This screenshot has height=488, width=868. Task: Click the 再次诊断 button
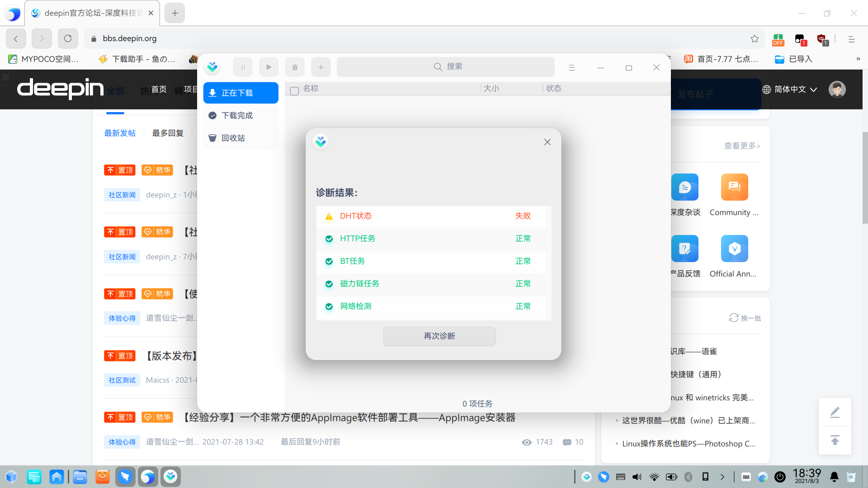point(439,336)
